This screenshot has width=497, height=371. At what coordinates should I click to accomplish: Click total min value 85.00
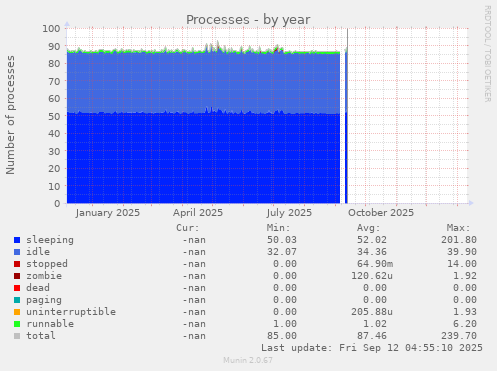(x=282, y=336)
